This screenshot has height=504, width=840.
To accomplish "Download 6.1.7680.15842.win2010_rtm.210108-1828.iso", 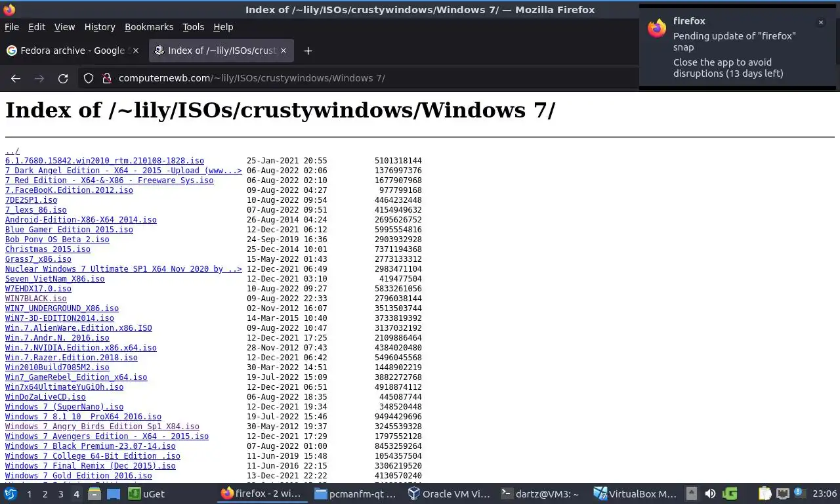I will pos(104,161).
